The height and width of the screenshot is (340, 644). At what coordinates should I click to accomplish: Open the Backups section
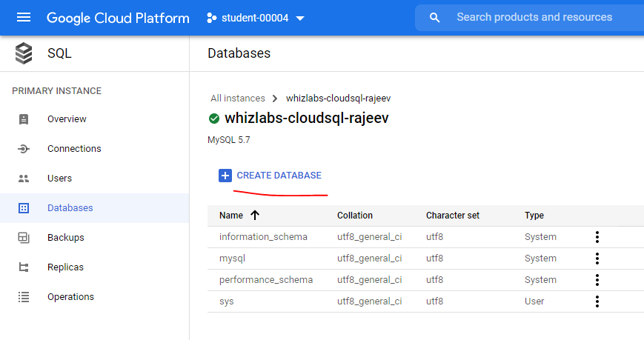[x=94, y=237]
